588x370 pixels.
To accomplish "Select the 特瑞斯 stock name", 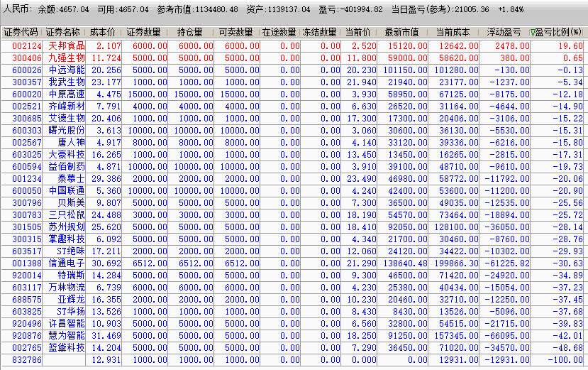I will pos(71,276).
